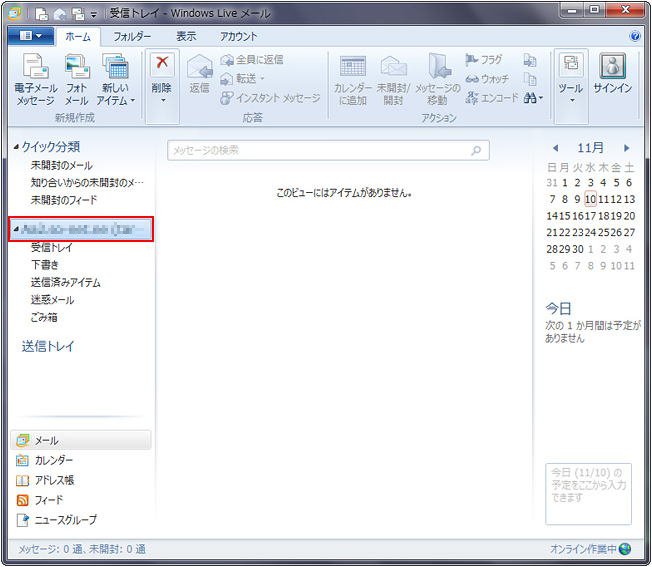Switch to アドレス帳 view
Viewport: 652px width, 567px height.
click(45, 480)
